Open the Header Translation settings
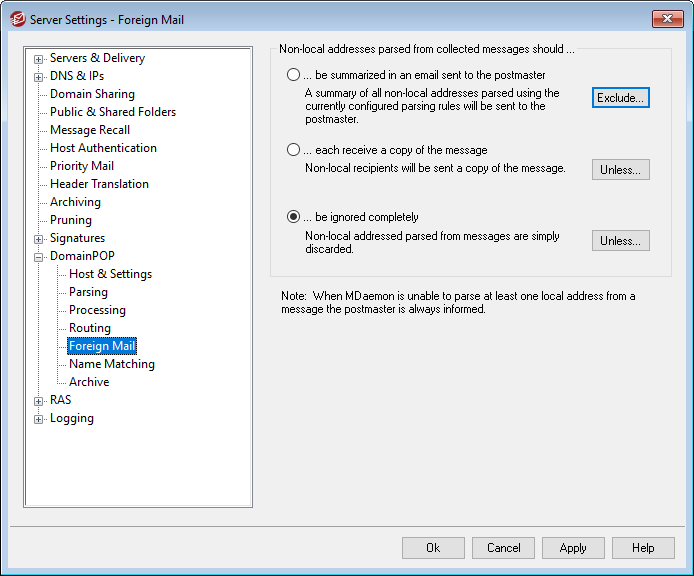Screen dimensions: 694x576 [x=99, y=184]
